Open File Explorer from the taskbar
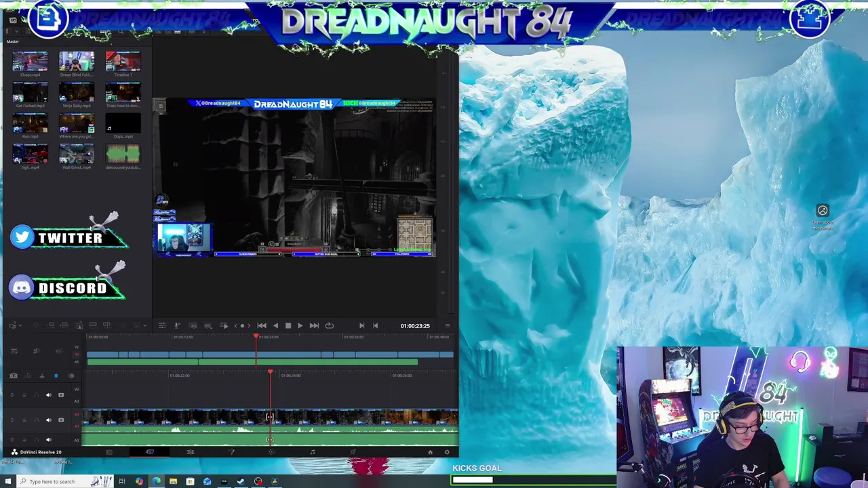 tap(174, 481)
